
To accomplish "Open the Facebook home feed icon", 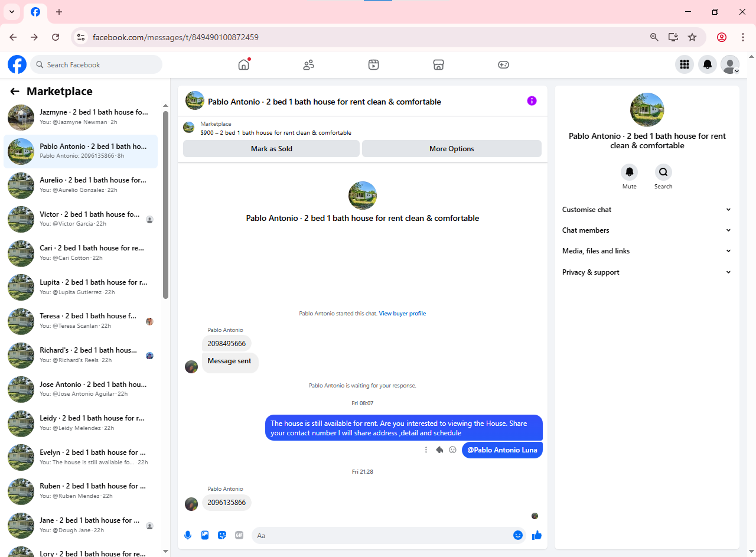I will (244, 65).
